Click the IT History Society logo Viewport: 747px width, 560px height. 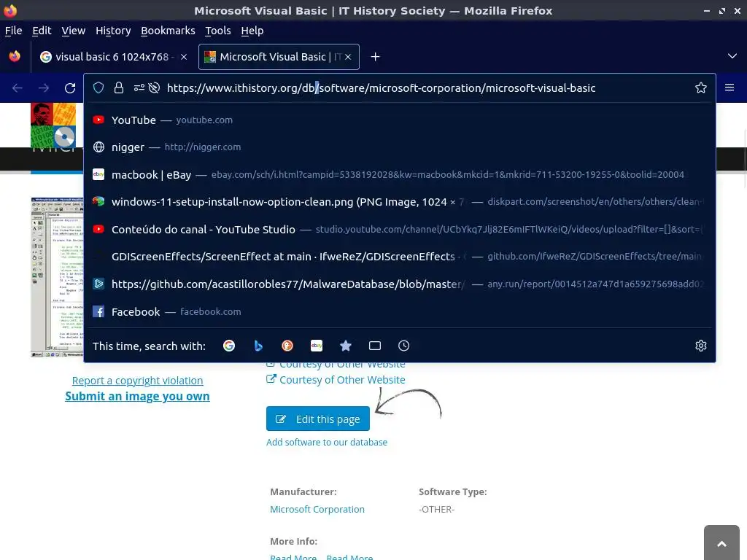click(x=53, y=125)
